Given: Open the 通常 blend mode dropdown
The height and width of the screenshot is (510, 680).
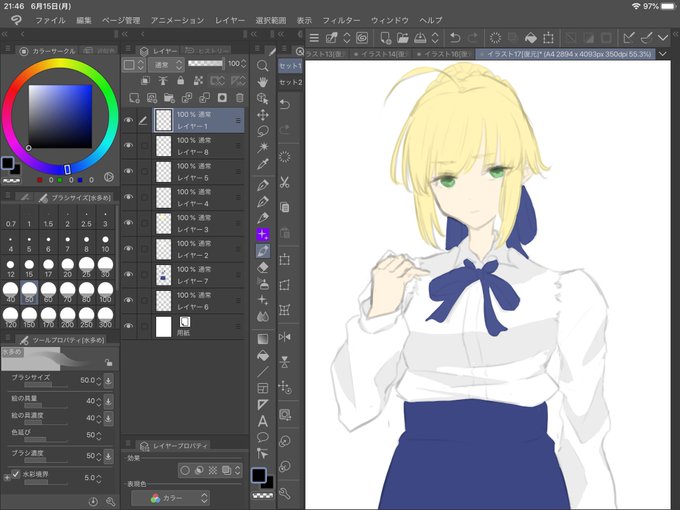Looking at the screenshot, I should [167, 65].
